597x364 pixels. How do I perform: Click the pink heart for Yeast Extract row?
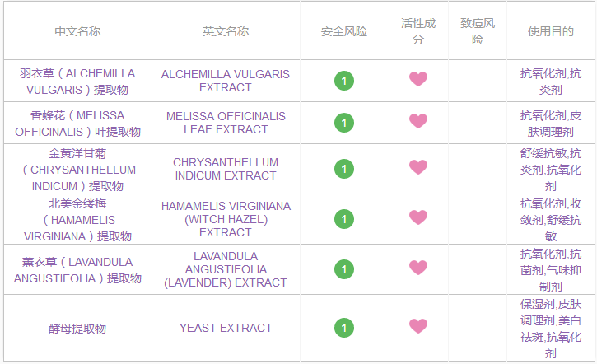click(x=418, y=327)
